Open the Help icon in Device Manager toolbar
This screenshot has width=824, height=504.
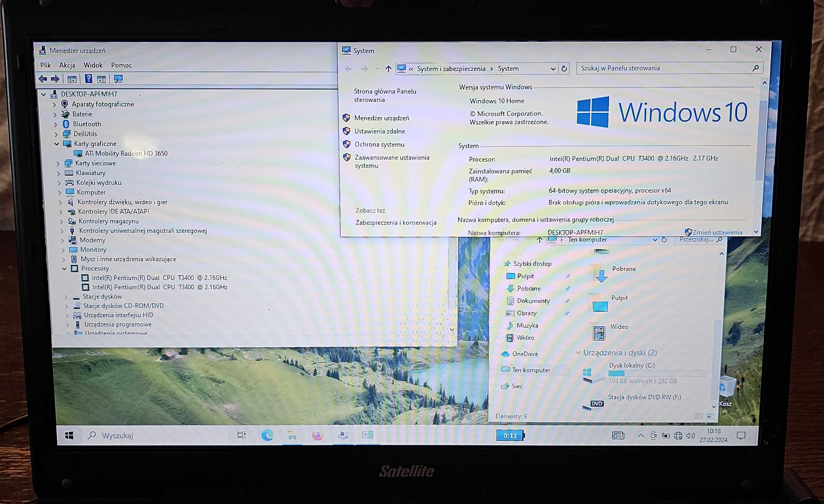[x=88, y=79]
